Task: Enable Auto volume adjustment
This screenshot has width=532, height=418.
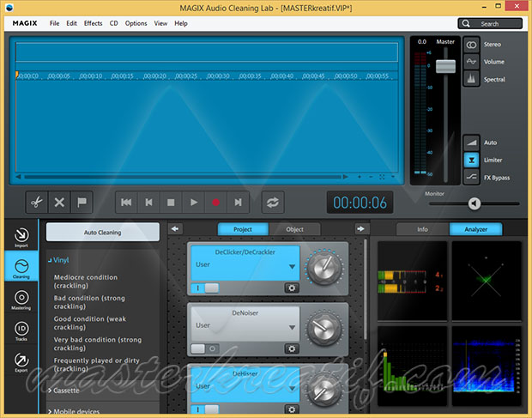Action: [471, 142]
